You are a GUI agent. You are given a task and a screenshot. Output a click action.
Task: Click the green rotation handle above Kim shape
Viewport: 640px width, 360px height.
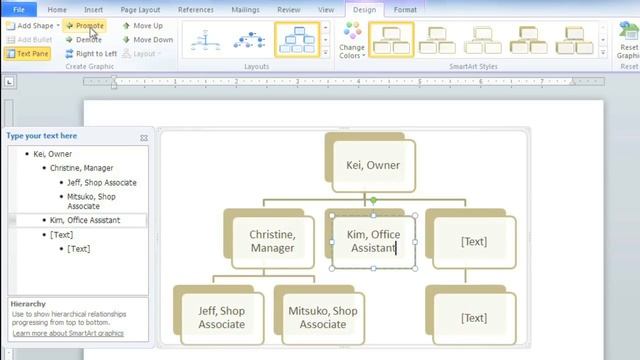coord(373,200)
